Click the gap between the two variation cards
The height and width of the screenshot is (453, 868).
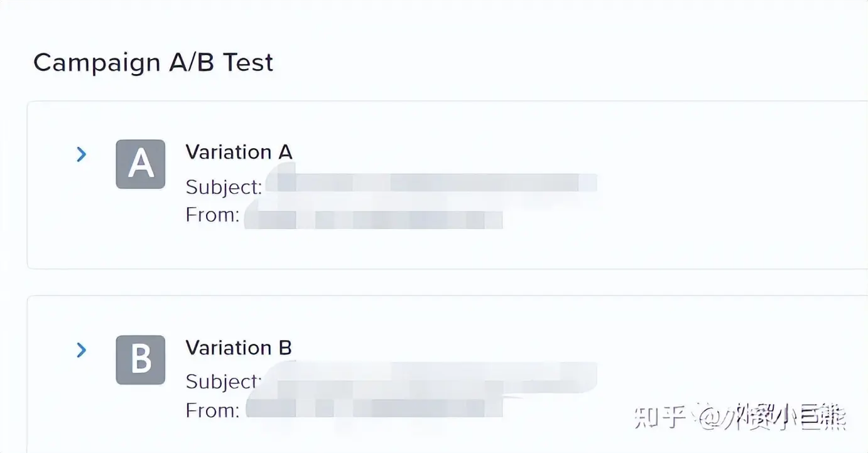coord(440,282)
